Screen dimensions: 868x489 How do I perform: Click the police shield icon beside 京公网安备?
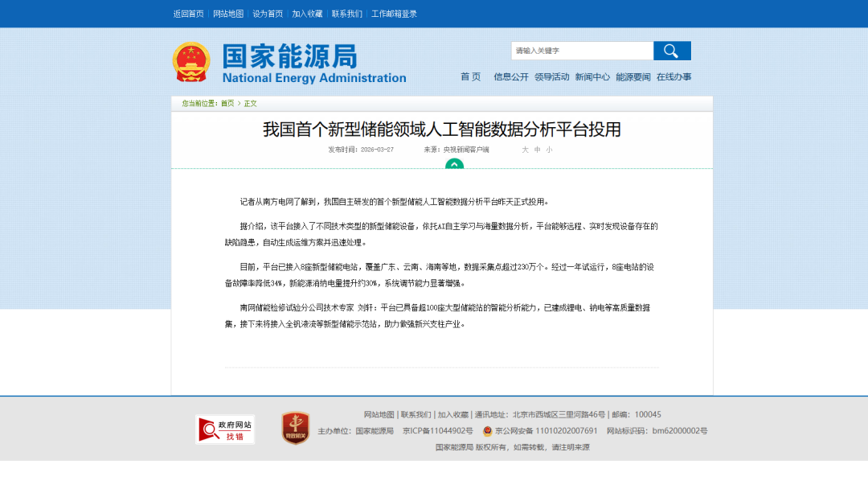tap(487, 431)
